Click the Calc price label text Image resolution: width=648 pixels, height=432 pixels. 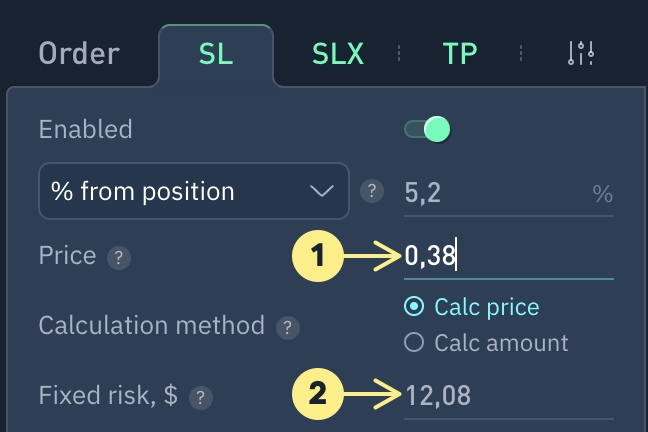click(486, 307)
